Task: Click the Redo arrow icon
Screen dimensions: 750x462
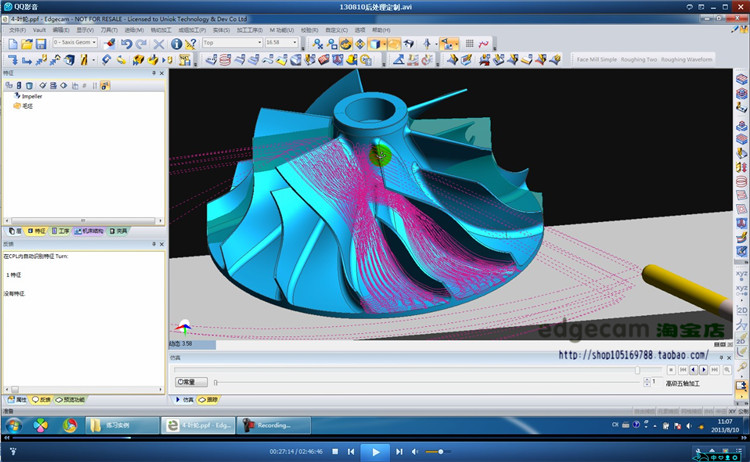Action: (x=141, y=44)
